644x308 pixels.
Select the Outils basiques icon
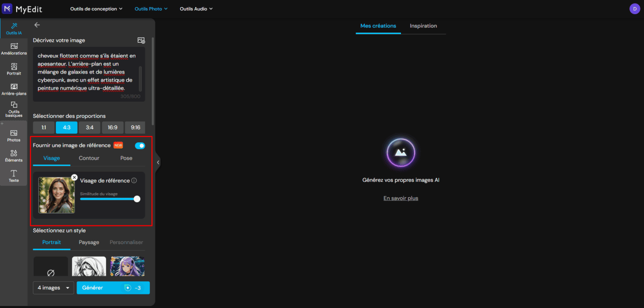[x=14, y=110]
